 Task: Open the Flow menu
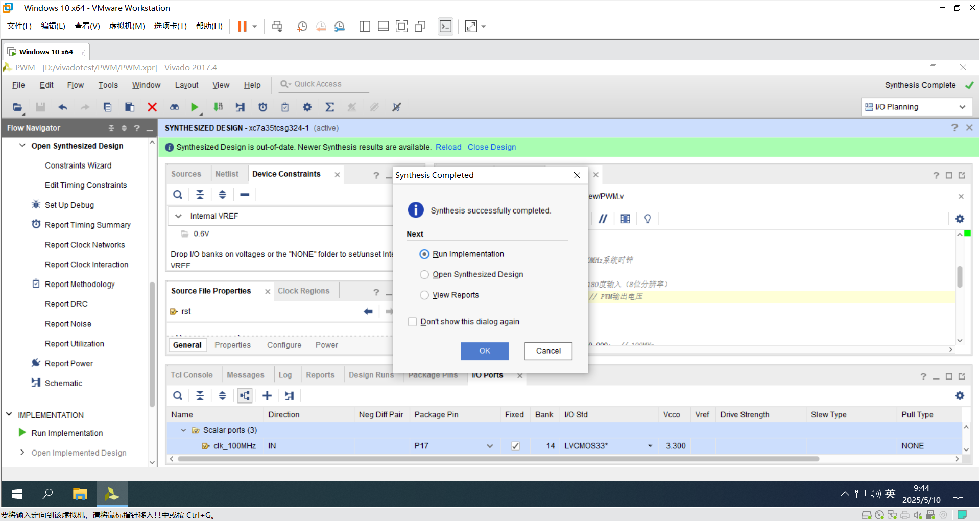pos(76,85)
